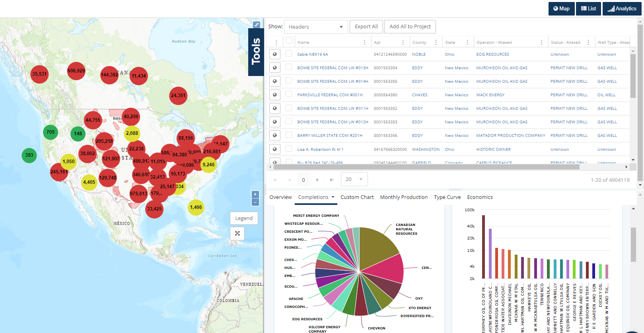The height and width of the screenshot is (333, 644).
Task: Check the PARKSVILLE FEDERAL COM #001H row
Action: point(289,94)
